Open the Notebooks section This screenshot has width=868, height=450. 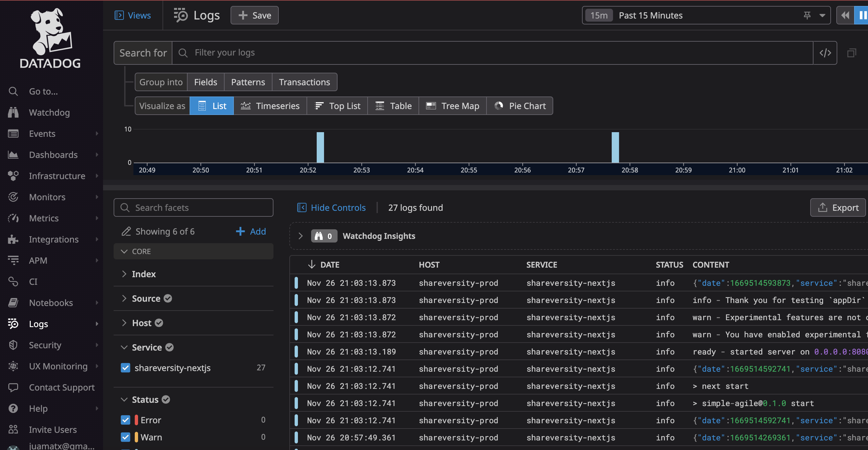point(51,303)
